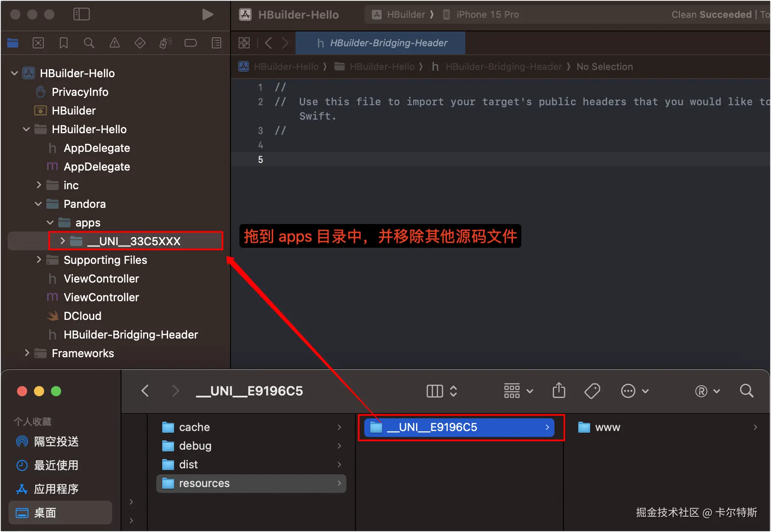
Task: Select the www folder in Finder
Action: click(667, 427)
